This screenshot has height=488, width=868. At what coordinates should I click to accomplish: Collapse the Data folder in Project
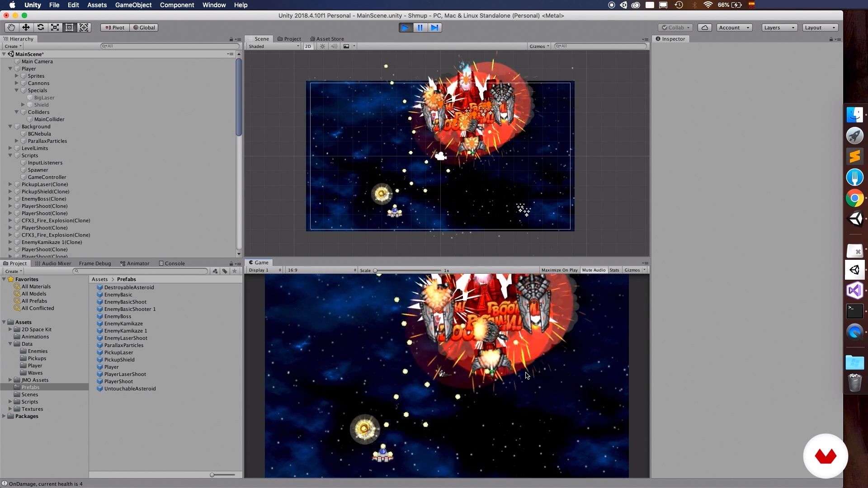pos(10,344)
